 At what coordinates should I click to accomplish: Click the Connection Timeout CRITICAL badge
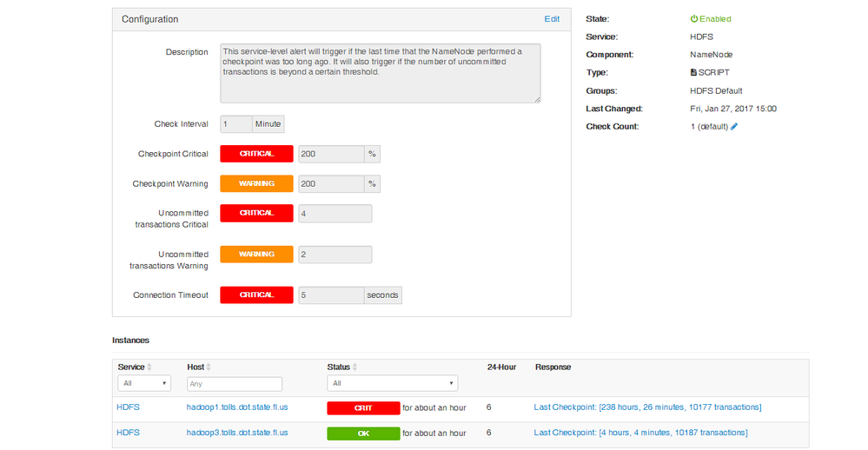256,295
